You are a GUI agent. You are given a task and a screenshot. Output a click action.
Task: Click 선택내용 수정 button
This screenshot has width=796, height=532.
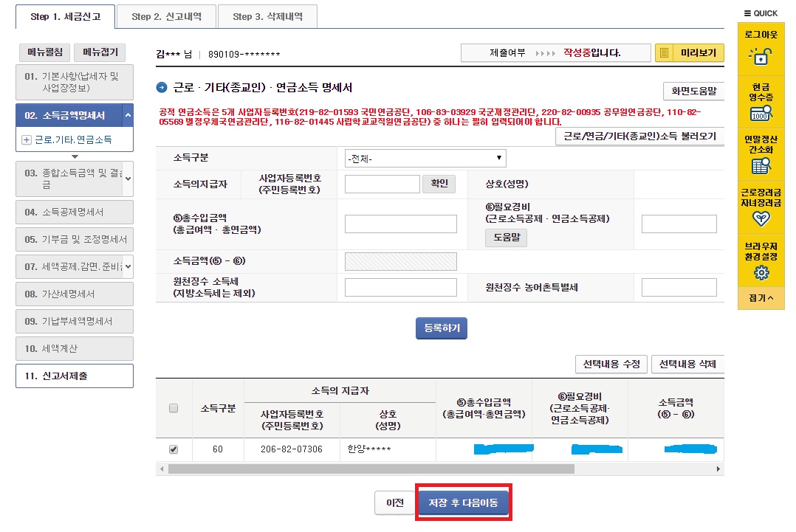611,364
